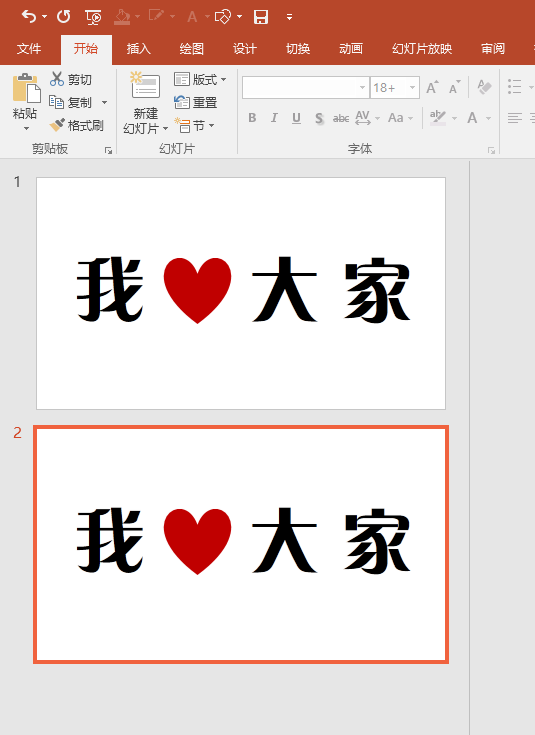The width and height of the screenshot is (535, 735).
Task: Click the Reset slide icon 重置
Action: [x=181, y=102]
